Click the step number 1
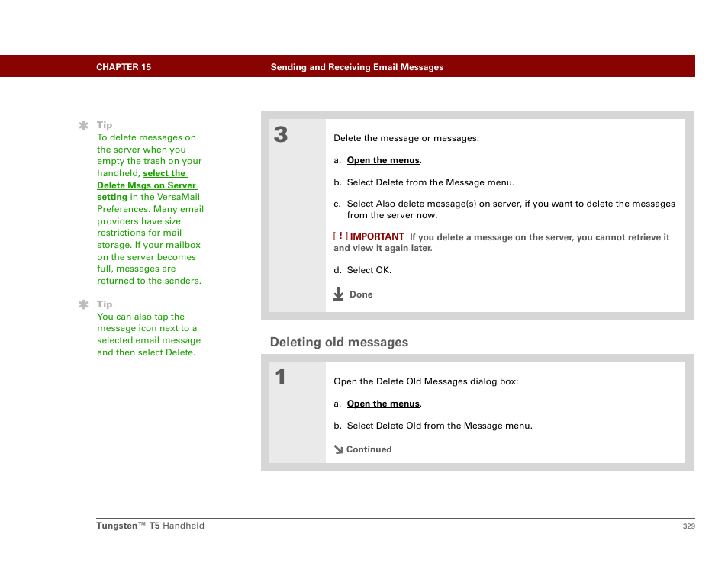Image resolution: width=728 pixels, height=563 pixels. coord(280,377)
